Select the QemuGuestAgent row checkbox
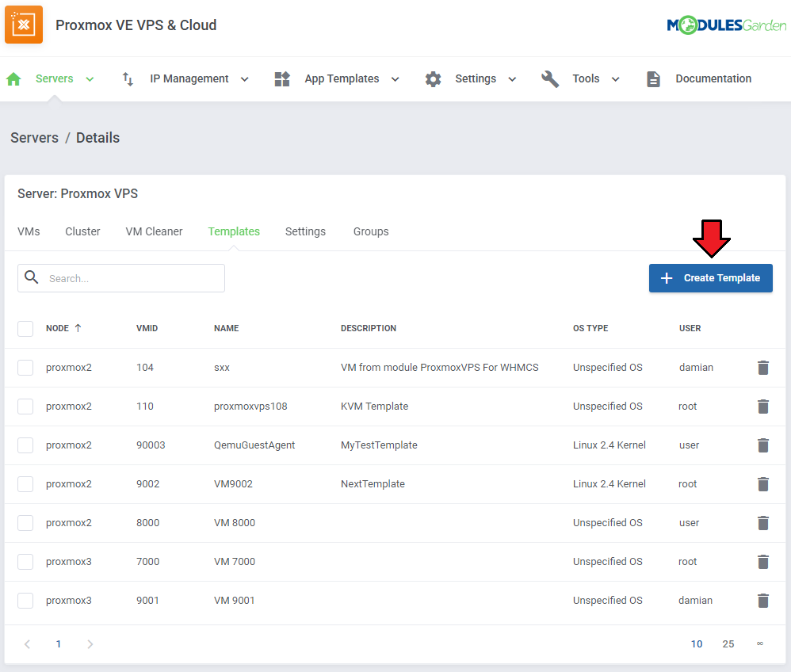The width and height of the screenshot is (791, 672). pos(25,445)
